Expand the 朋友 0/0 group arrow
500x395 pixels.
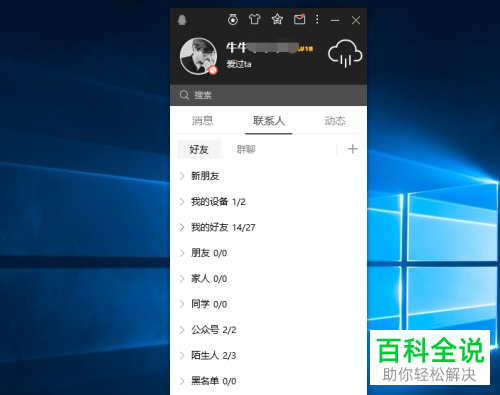182,253
